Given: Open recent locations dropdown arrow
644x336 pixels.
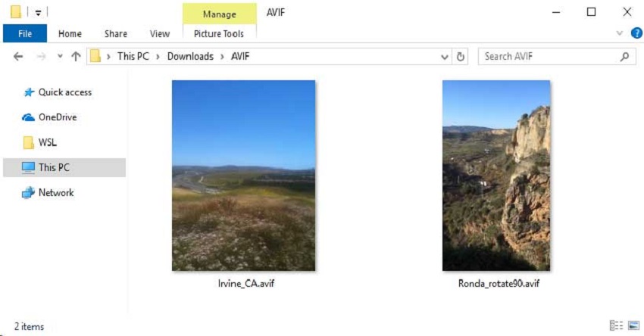Looking at the screenshot, I should [x=59, y=57].
